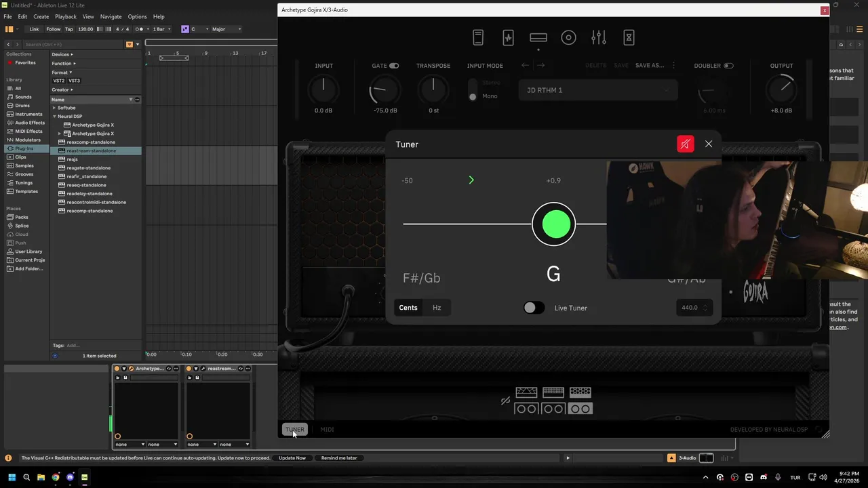Open the Audio Effects library category
The width and height of the screenshot is (868, 488).
(x=30, y=123)
